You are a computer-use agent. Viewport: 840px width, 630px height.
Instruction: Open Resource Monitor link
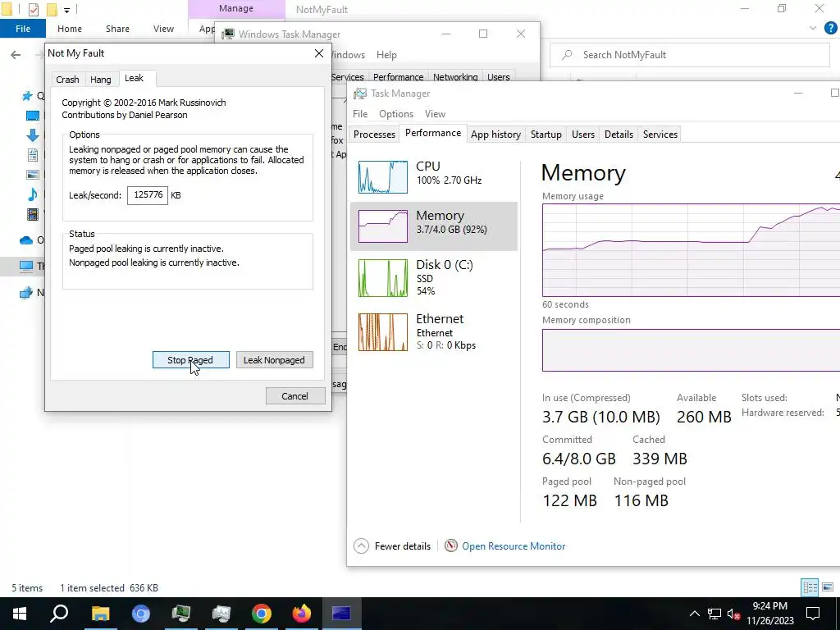tap(514, 546)
